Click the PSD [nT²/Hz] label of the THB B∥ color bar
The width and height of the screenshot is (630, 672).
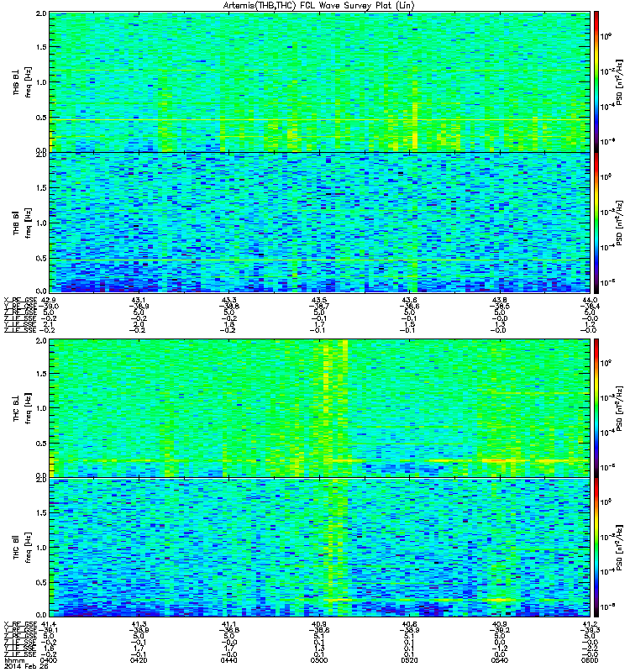pyautogui.click(x=619, y=223)
